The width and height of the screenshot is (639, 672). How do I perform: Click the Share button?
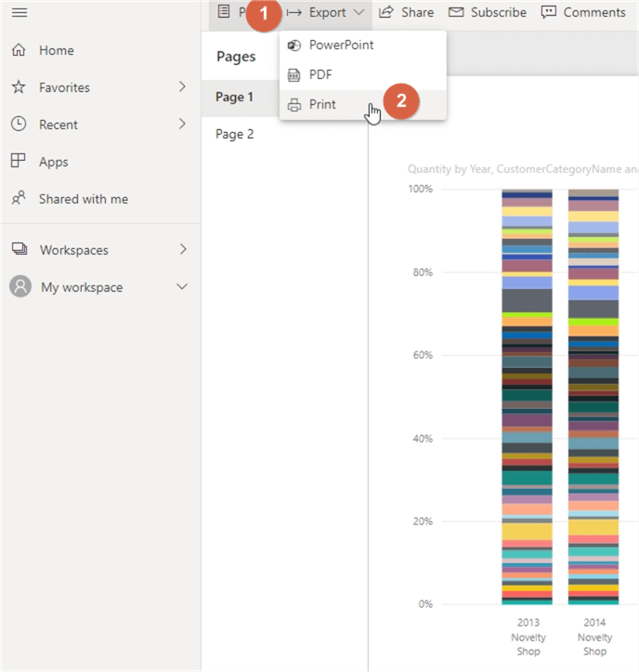coord(407,12)
